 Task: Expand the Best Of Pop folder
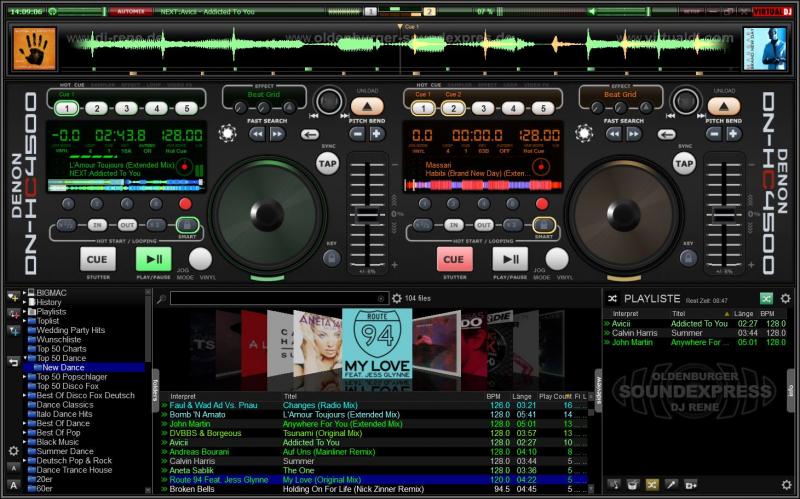(x=24, y=433)
